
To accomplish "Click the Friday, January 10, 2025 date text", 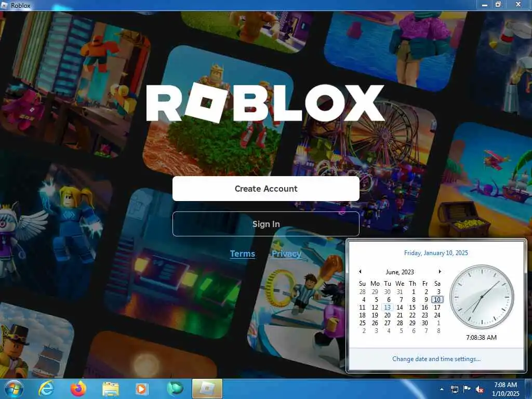I will tap(436, 253).
